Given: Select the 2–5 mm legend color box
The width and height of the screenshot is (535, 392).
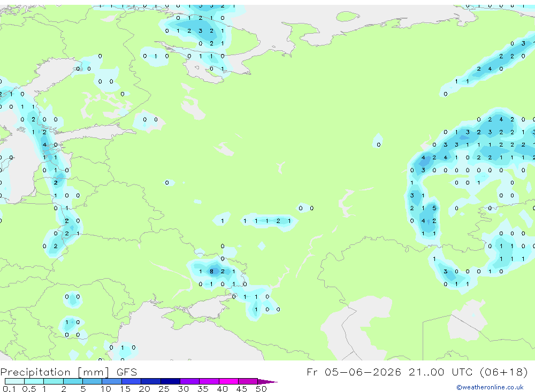Looking at the screenshot, I should [73, 381].
